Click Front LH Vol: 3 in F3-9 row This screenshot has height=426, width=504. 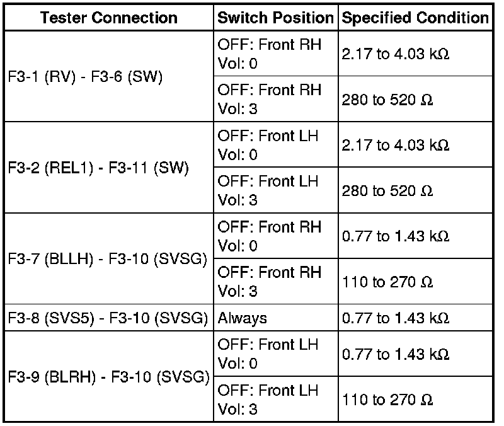(269, 400)
